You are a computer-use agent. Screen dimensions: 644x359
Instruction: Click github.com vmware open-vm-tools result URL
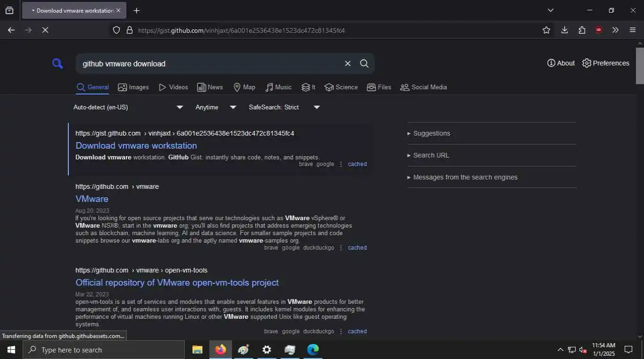141,270
